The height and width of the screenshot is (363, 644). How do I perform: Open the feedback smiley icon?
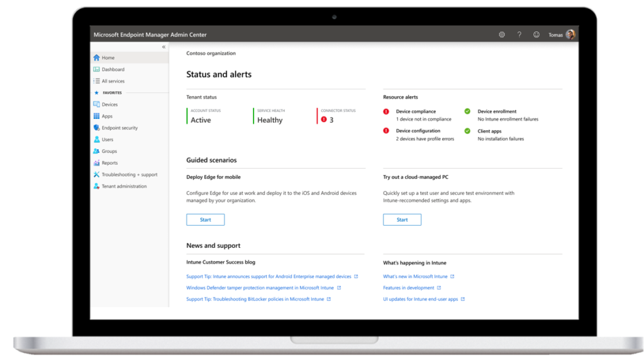click(536, 35)
